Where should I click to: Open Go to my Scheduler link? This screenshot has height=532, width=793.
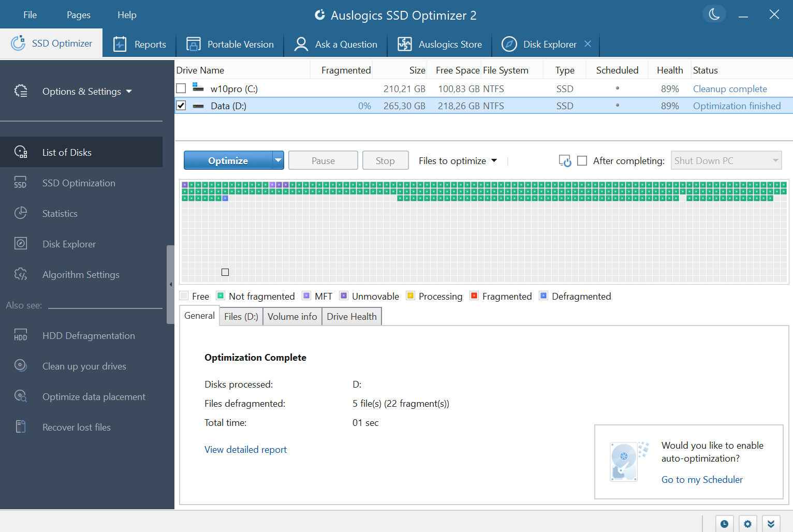pos(702,479)
